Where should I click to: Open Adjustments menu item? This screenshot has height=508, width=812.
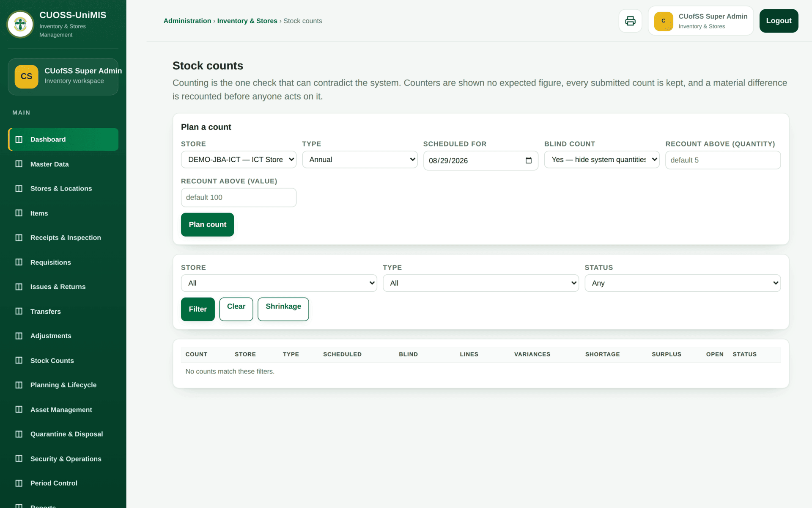click(63, 336)
